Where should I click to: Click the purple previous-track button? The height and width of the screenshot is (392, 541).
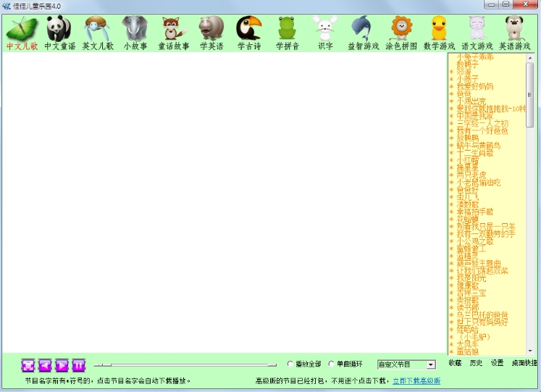point(45,365)
